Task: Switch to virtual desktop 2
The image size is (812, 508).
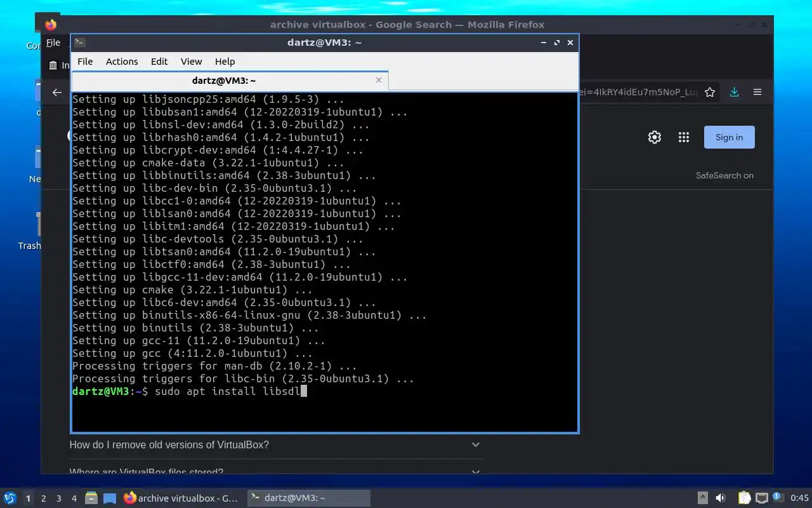Action: pyautogui.click(x=44, y=498)
